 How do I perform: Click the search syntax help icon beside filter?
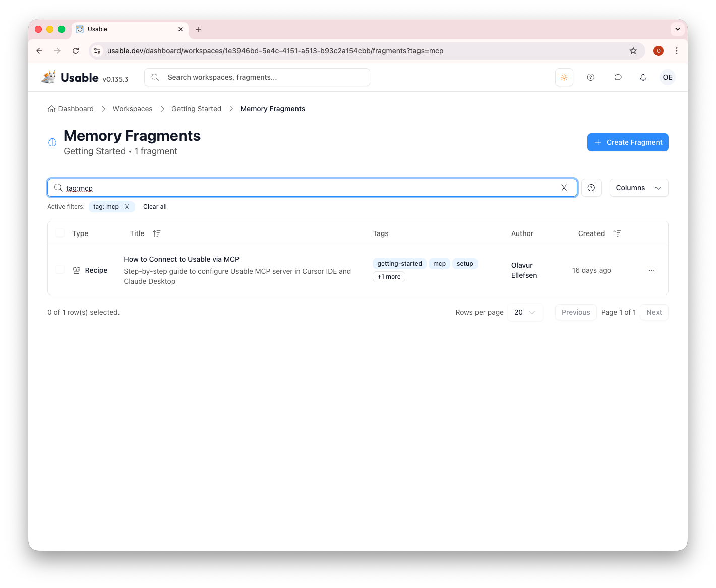591,188
